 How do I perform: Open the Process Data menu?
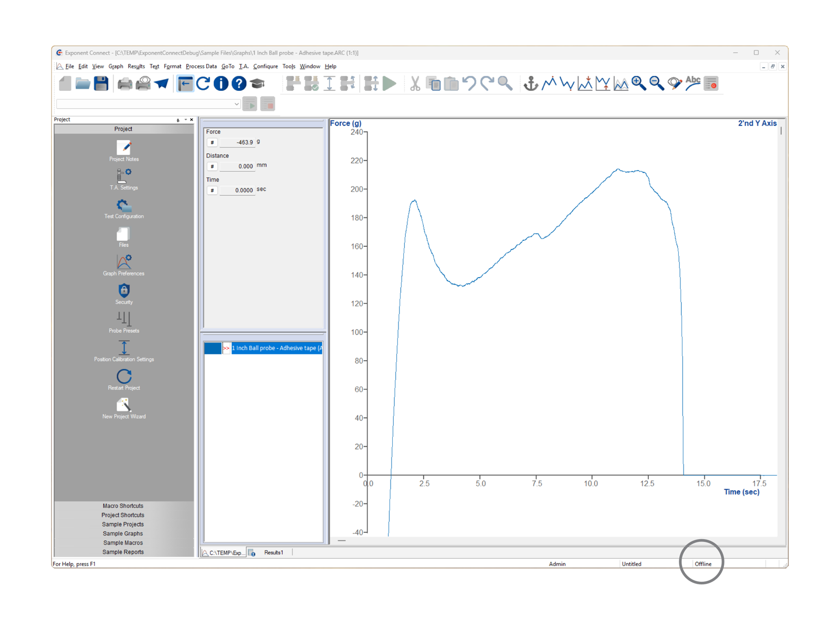tap(201, 67)
